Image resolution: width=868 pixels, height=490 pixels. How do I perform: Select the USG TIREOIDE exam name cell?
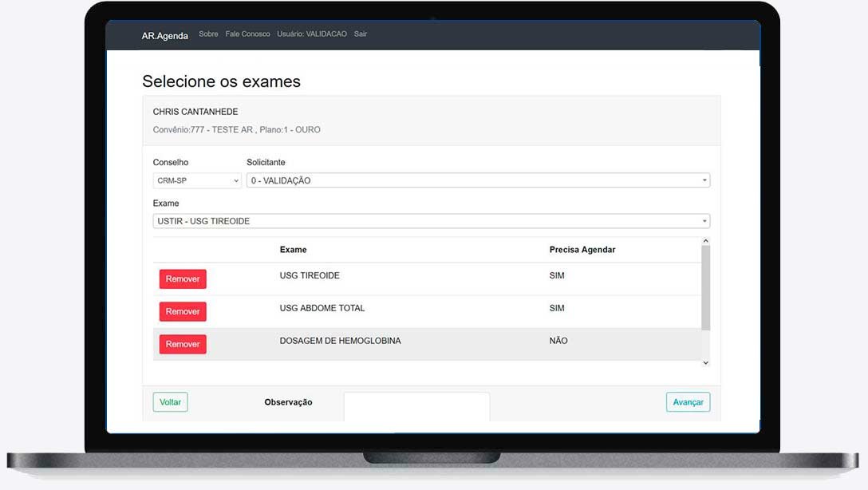point(310,275)
